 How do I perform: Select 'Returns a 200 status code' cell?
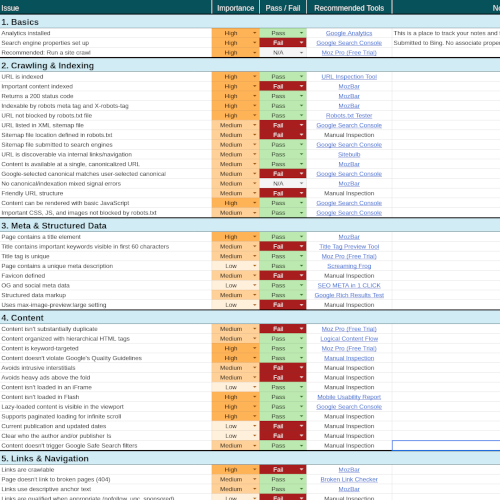(106, 96)
